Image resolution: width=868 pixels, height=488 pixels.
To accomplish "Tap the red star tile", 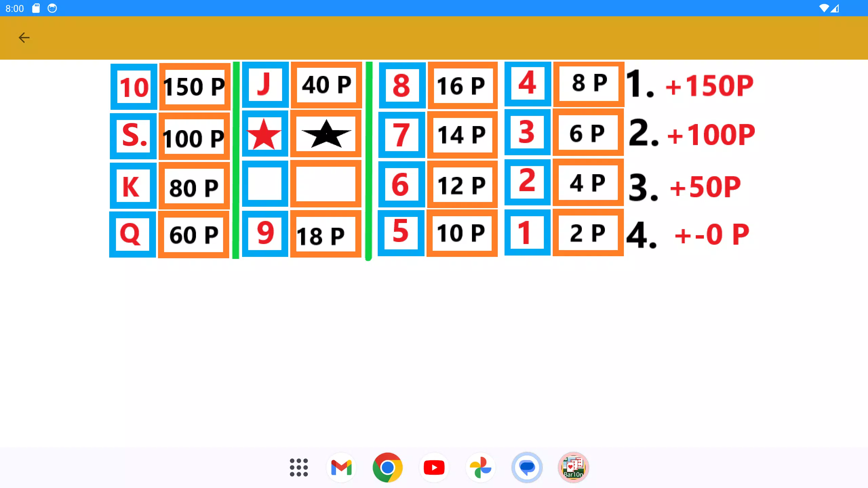I will coord(265,134).
